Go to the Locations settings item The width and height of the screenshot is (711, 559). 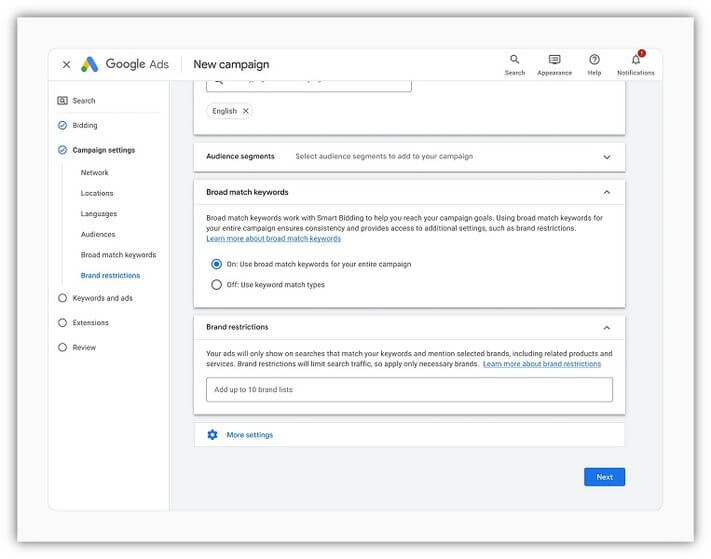click(x=97, y=194)
